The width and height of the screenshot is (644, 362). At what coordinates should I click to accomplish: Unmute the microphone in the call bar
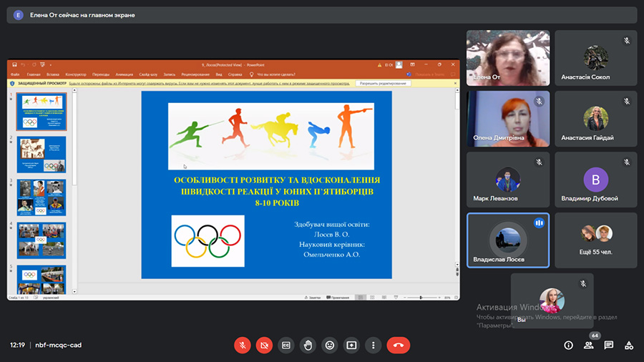coord(243,345)
